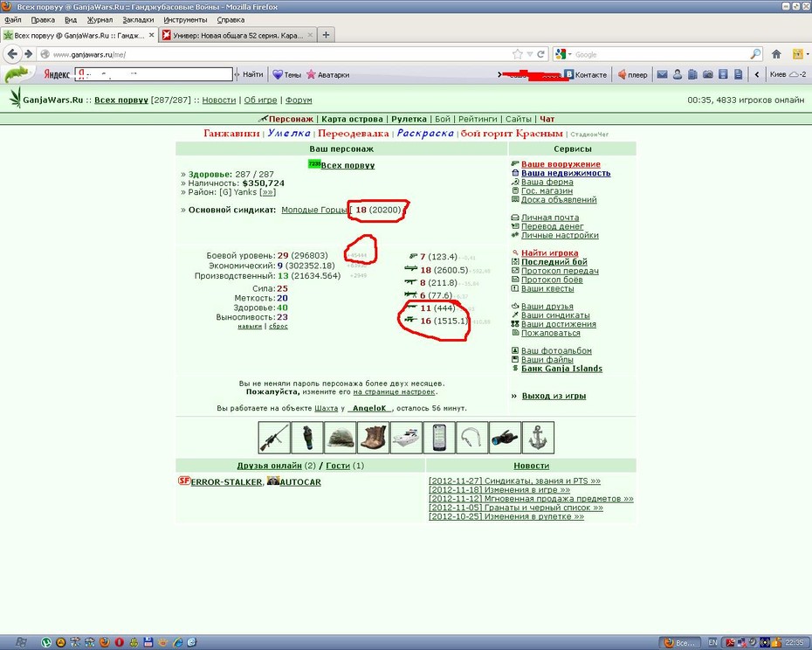Open Opera from the taskbar quick launch
This screenshot has height=650, width=812.
click(119, 643)
